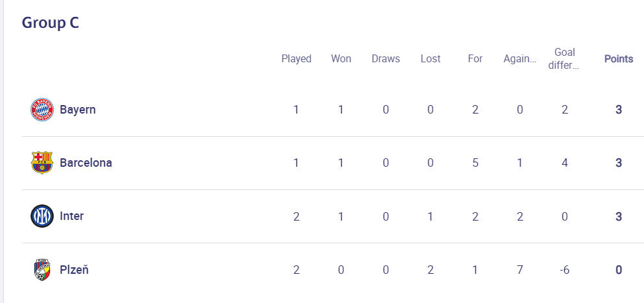The width and height of the screenshot is (644, 303).
Task: Click the truncated Against column header
Action: [x=520, y=59]
